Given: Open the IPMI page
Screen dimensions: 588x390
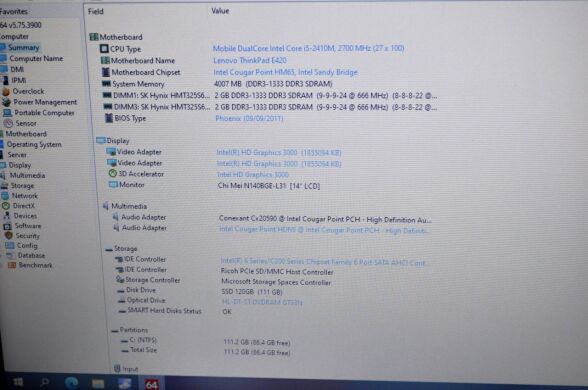Looking at the screenshot, I should [19, 80].
